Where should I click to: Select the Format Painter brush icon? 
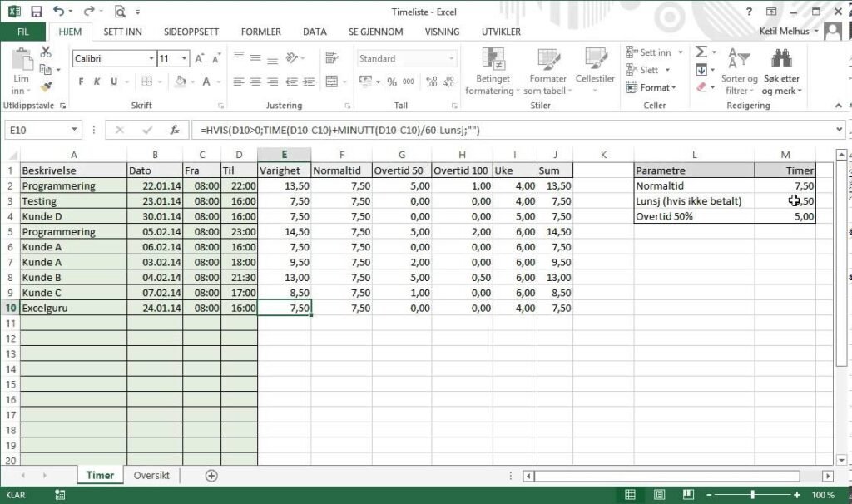pos(46,86)
